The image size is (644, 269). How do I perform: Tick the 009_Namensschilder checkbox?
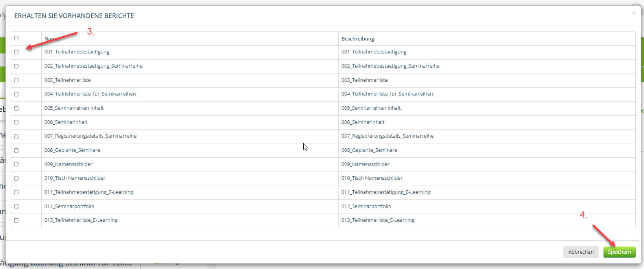tap(16, 164)
